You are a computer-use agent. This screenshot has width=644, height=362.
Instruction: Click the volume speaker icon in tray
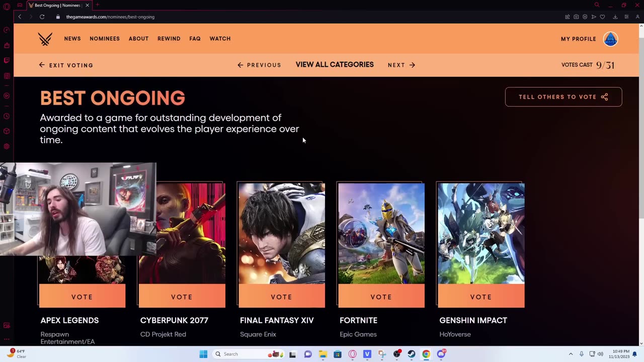pos(600,354)
